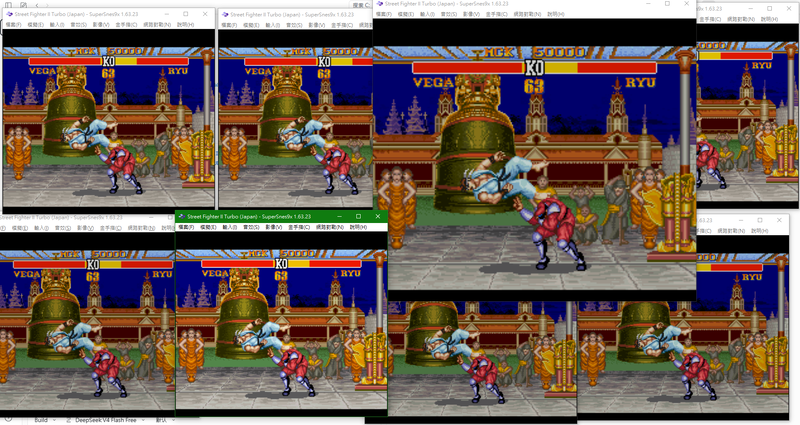Open 模擬(E) menu in the top-middle emulator window
This screenshot has width=800, height=425.
[252, 25]
